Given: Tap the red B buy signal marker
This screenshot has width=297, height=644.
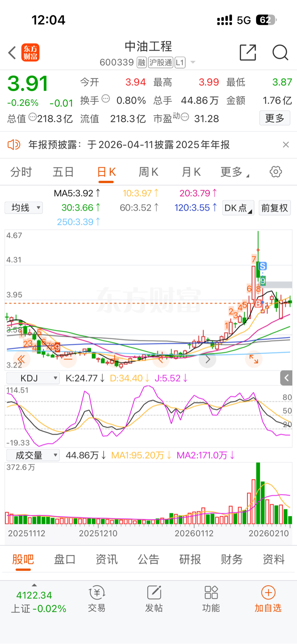Looking at the screenshot, I should pos(258,304).
